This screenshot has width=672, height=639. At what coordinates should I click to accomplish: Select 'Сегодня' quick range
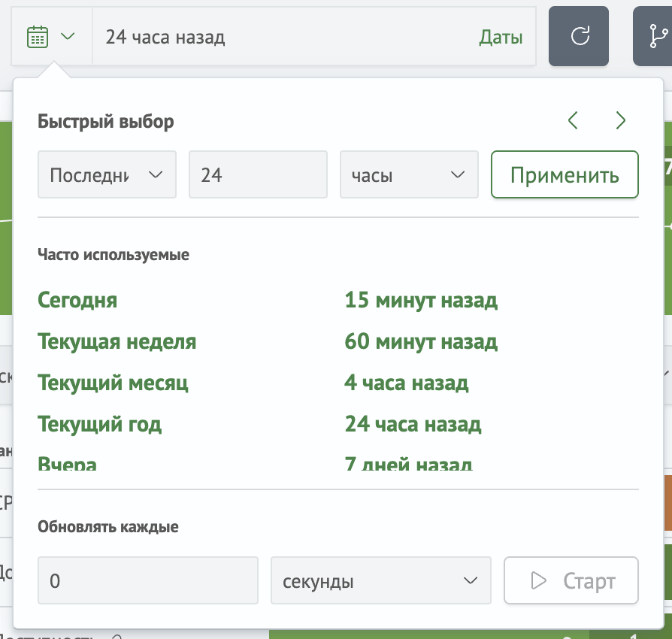tap(77, 300)
